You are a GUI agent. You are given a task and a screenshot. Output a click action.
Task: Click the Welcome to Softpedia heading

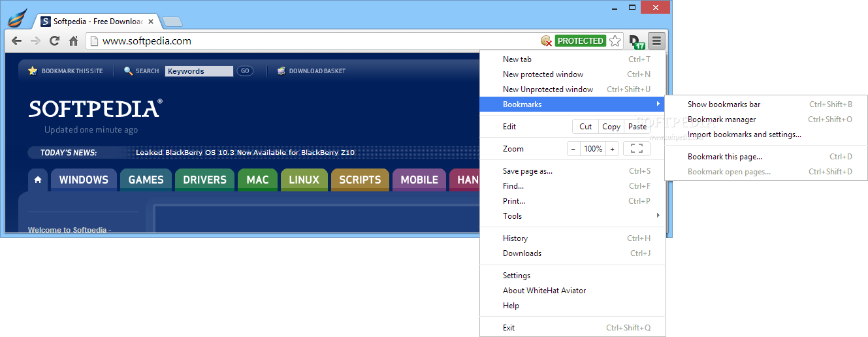(69, 230)
